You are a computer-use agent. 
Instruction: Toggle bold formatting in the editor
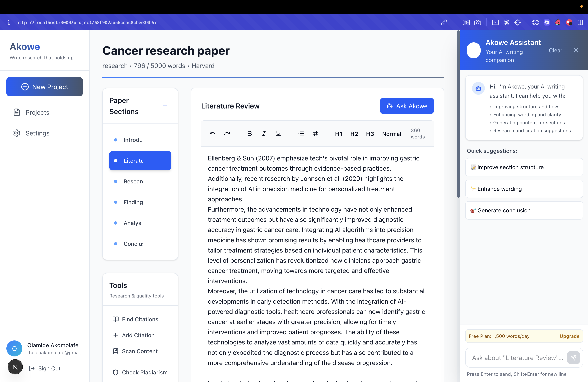[250, 133]
